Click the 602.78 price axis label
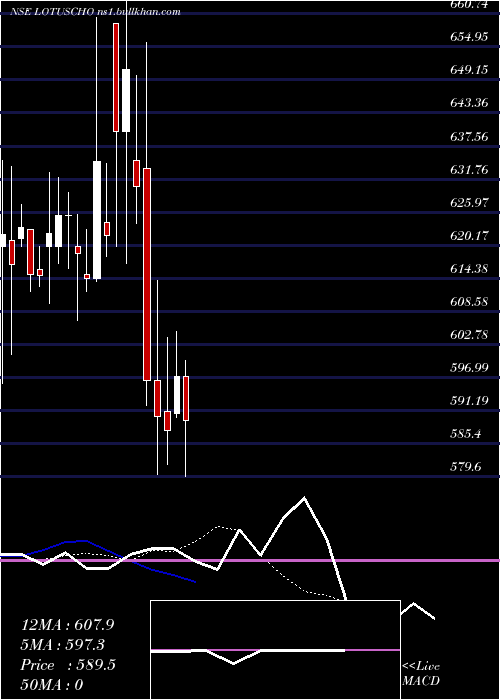The width and height of the screenshot is (500, 700). [x=469, y=334]
